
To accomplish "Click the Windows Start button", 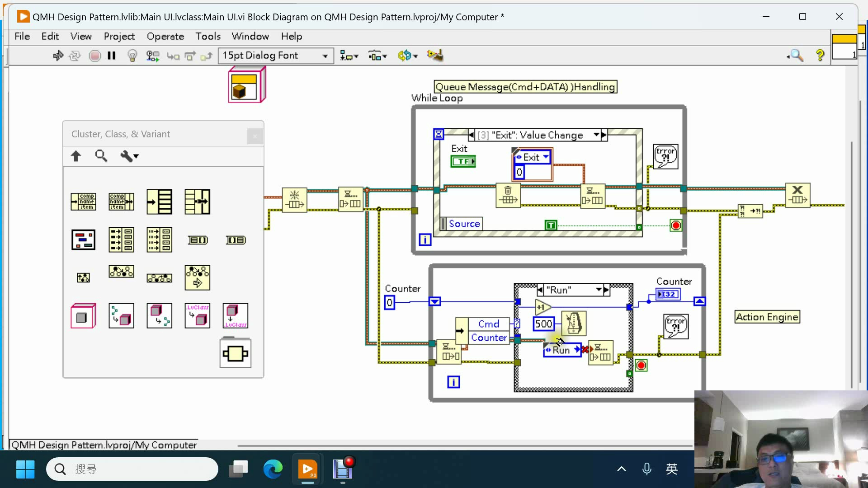I will coord(25,469).
